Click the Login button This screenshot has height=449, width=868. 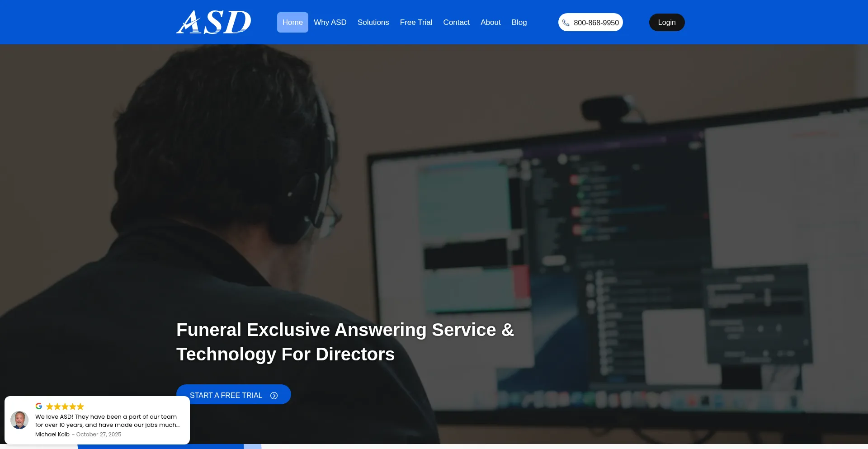tap(666, 22)
